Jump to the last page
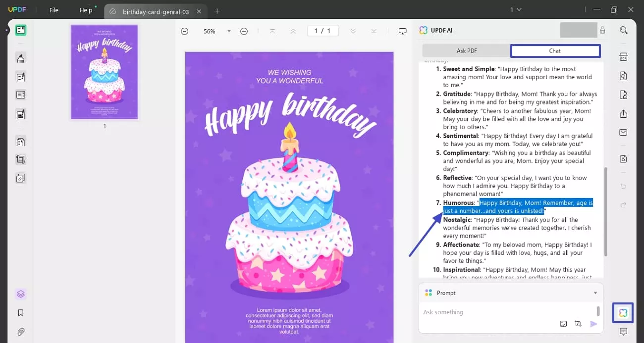This screenshot has width=644, height=343. 374,31
